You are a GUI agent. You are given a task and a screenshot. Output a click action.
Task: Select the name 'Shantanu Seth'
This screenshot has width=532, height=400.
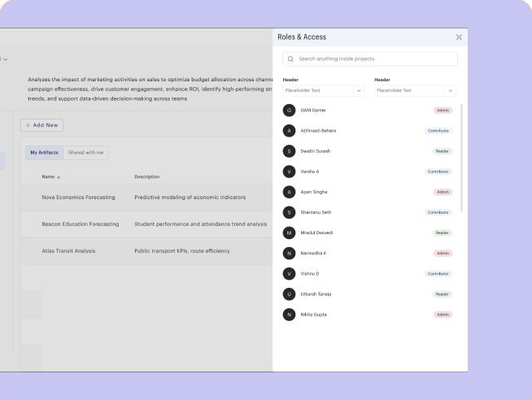coord(316,212)
